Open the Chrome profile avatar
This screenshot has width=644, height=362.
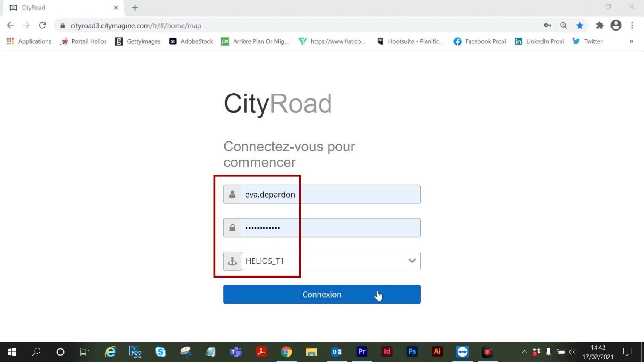[616, 25]
